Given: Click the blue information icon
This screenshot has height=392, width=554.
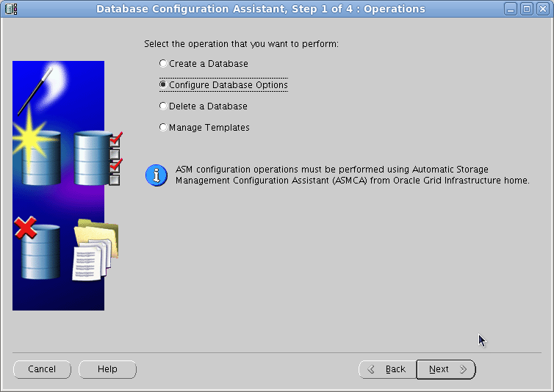Looking at the screenshot, I should coord(157,175).
